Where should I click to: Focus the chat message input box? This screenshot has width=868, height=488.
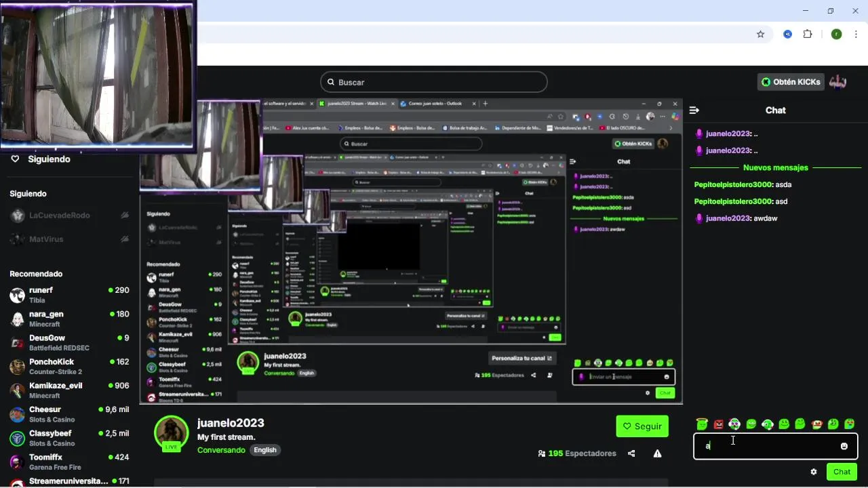point(775,446)
